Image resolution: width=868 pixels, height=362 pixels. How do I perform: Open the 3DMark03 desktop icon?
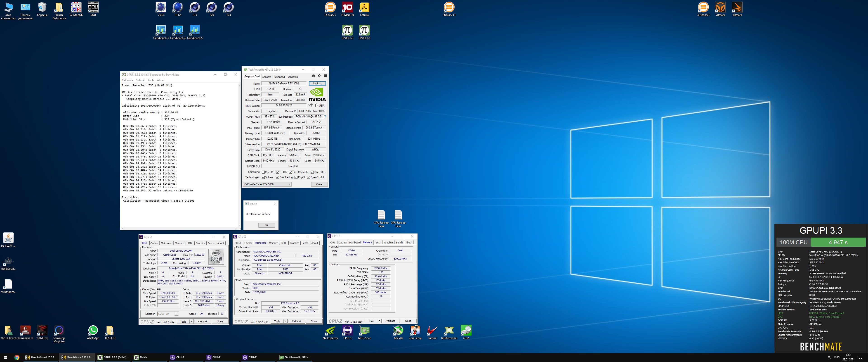tap(703, 10)
